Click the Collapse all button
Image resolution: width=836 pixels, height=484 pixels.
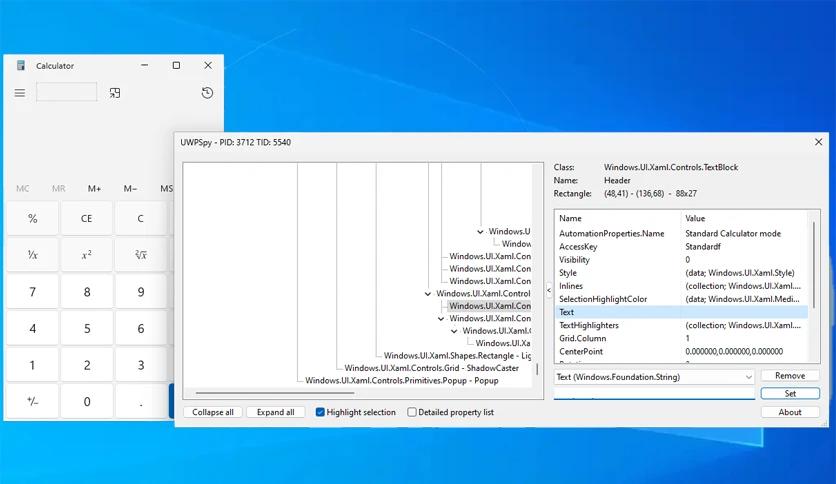click(213, 412)
